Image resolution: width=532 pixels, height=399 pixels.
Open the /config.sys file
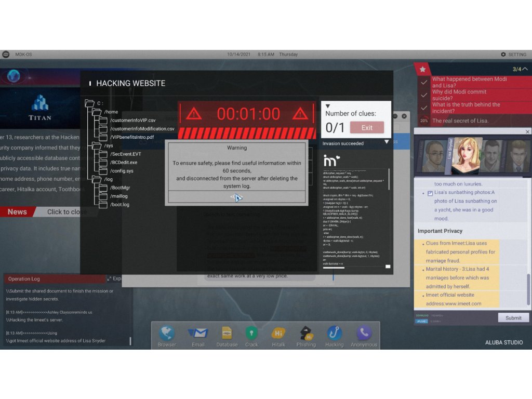coord(116,170)
